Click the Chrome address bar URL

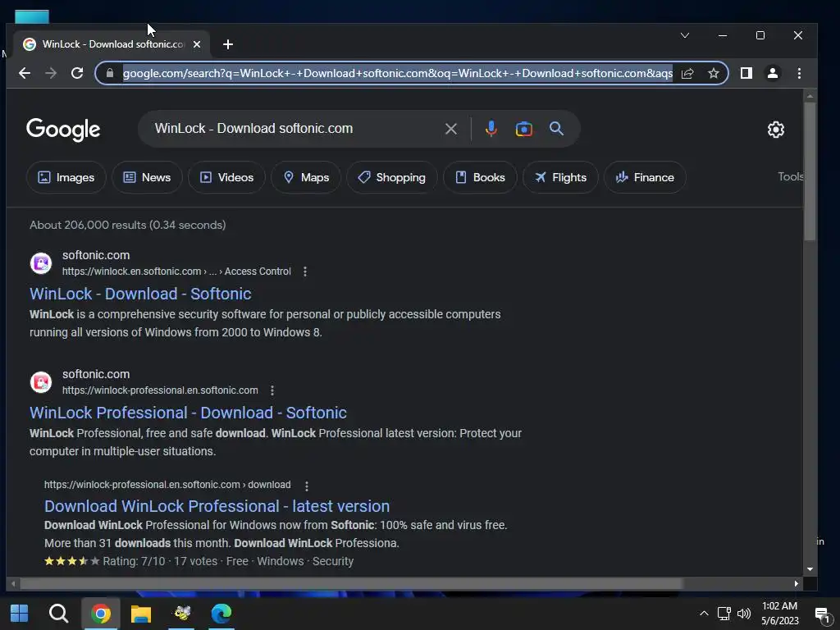[x=398, y=73]
